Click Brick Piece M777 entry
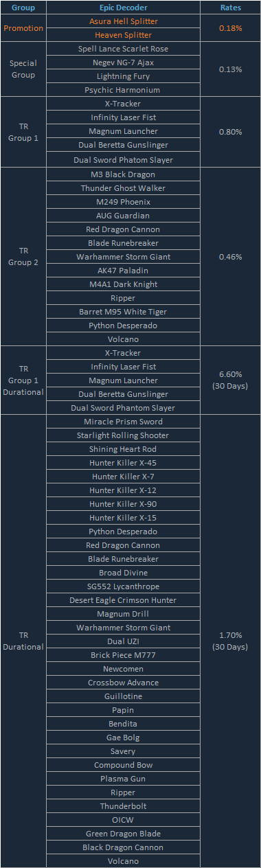 click(124, 655)
